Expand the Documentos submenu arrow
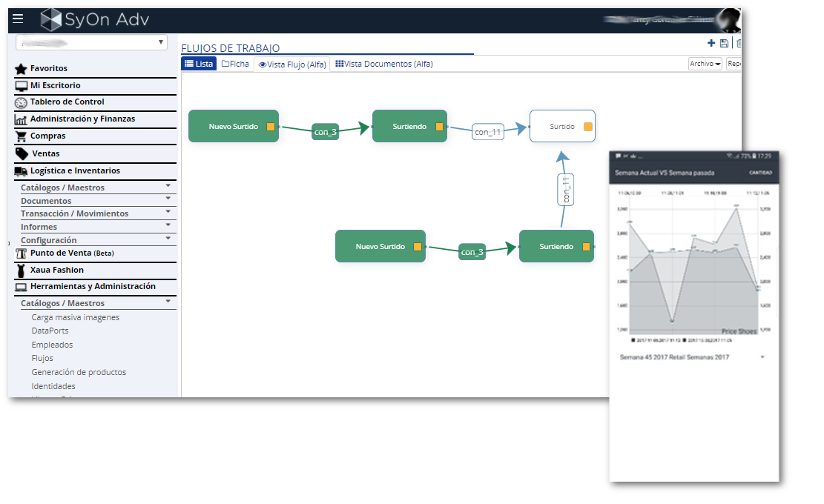Viewport: 824px width, 504px height. (x=168, y=199)
